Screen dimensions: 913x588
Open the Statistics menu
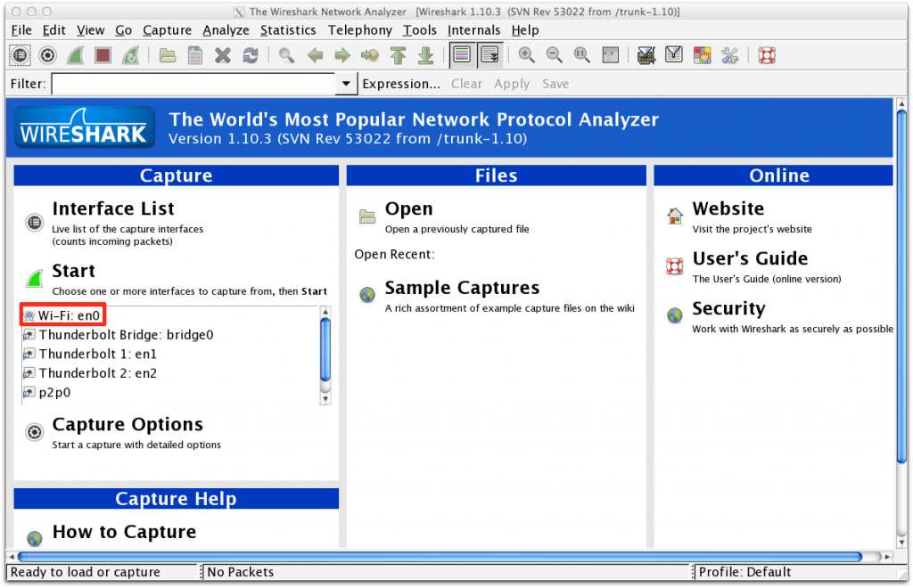288,29
